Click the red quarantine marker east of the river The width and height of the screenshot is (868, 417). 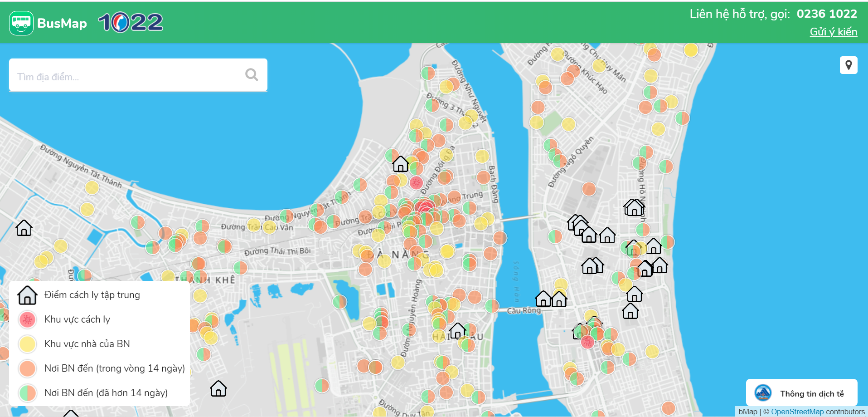click(x=587, y=342)
